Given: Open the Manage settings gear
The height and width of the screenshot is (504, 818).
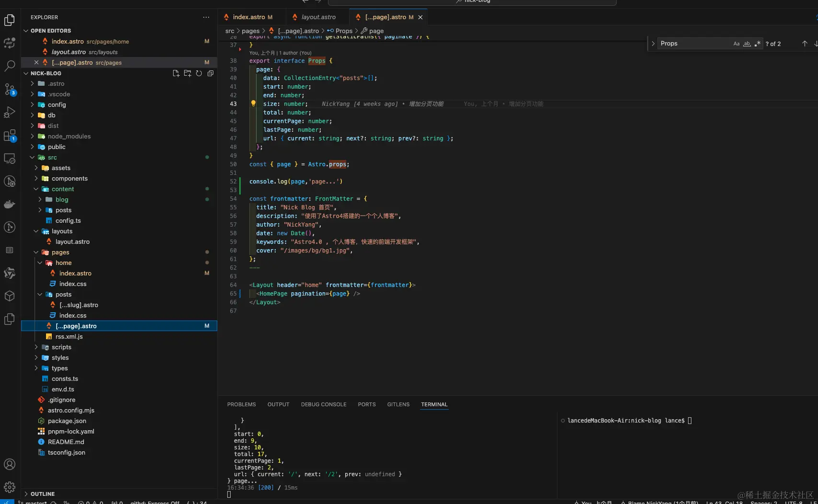Looking at the screenshot, I should tap(10, 487).
